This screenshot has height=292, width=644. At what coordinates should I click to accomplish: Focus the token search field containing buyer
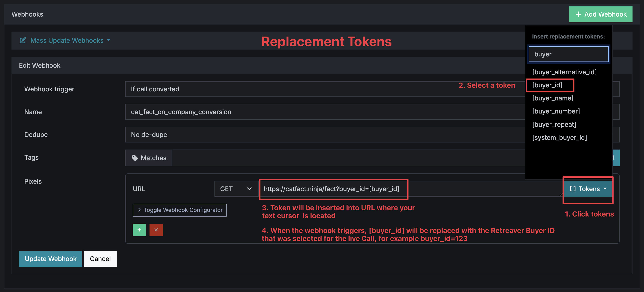pos(568,54)
